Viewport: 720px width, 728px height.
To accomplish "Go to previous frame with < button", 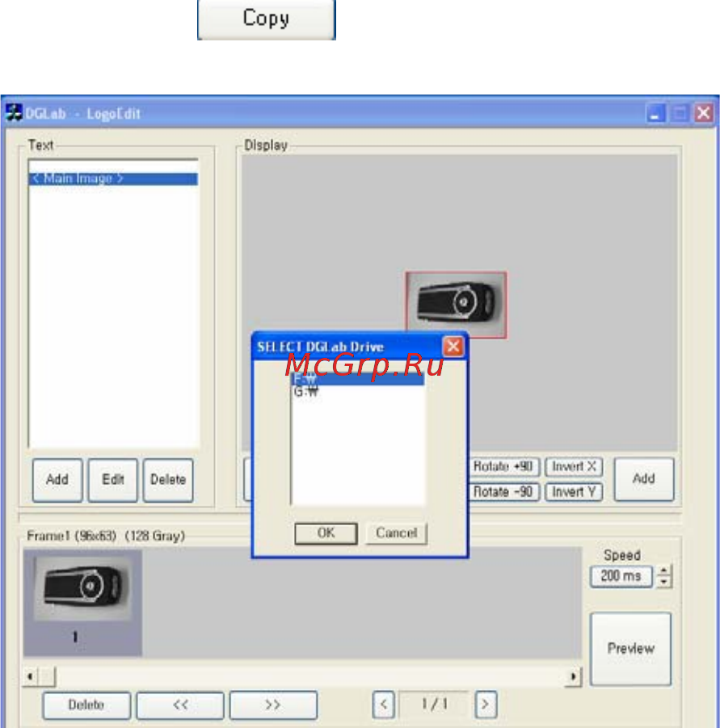I will click(x=384, y=705).
